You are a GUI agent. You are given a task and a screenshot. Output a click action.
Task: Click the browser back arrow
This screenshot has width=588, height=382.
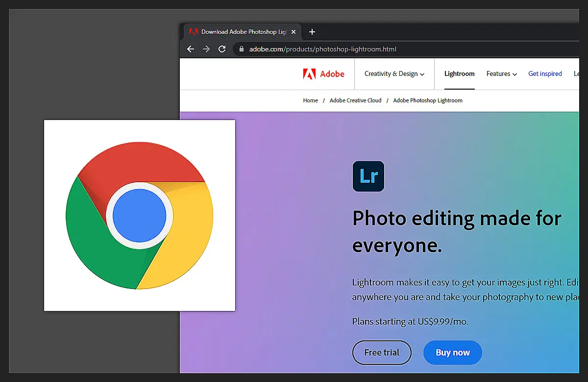191,49
